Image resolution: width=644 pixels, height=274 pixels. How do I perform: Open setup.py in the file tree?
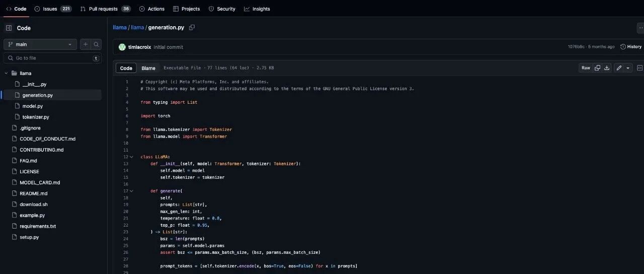point(29,237)
